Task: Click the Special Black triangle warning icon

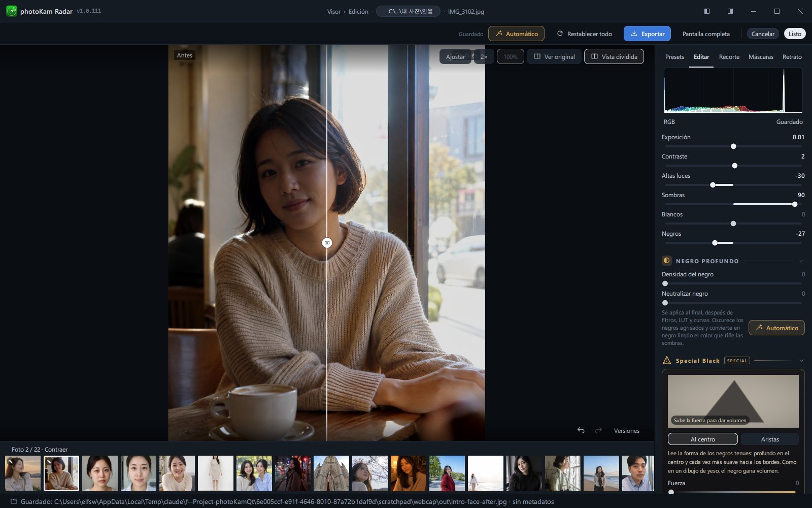Action: click(x=667, y=360)
